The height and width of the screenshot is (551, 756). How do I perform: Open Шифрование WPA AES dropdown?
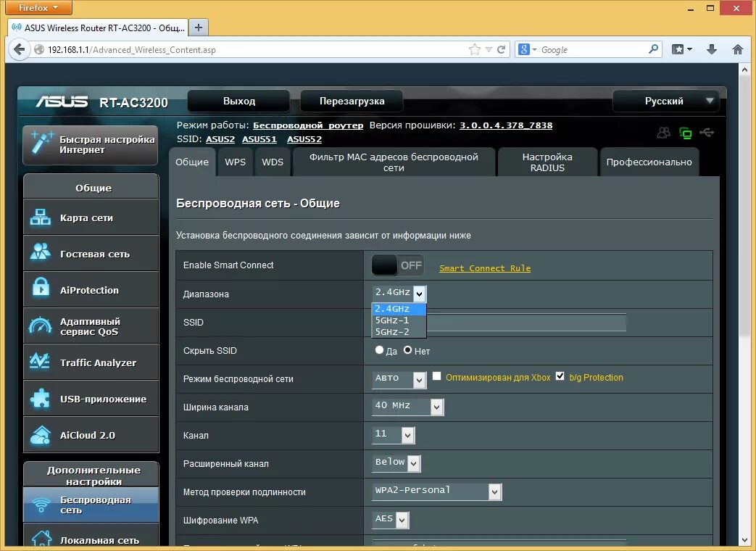tap(391, 520)
